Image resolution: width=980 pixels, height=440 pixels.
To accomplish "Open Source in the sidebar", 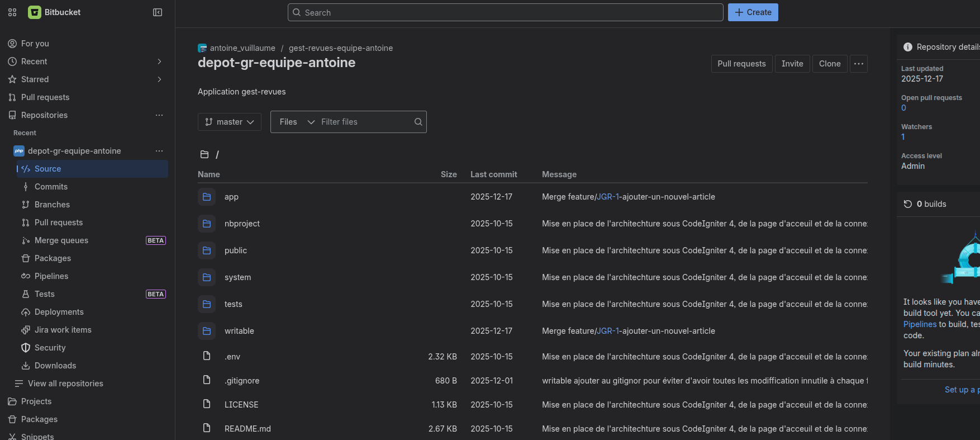I will (x=92, y=169).
